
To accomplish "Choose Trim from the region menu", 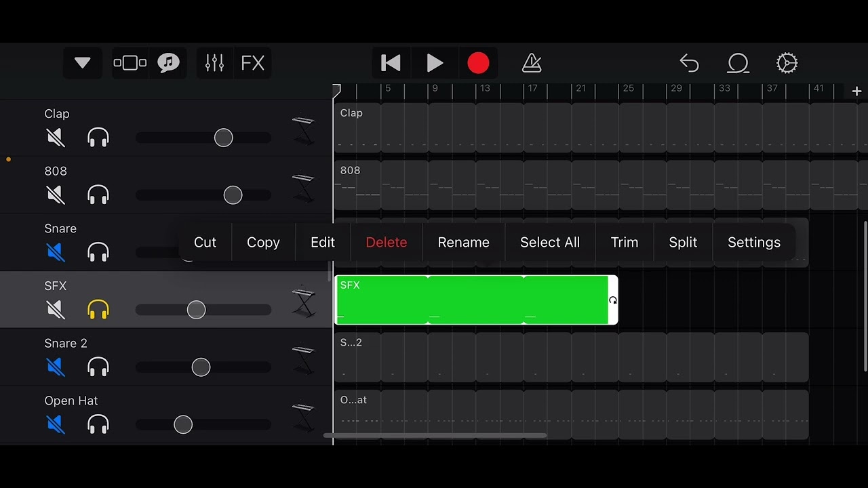I will coord(625,242).
